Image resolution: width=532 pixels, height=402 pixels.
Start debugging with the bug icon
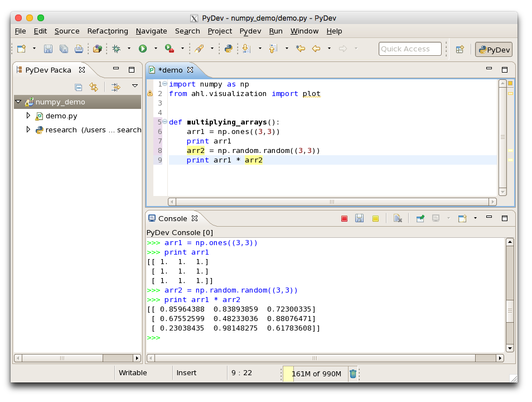point(117,49)
